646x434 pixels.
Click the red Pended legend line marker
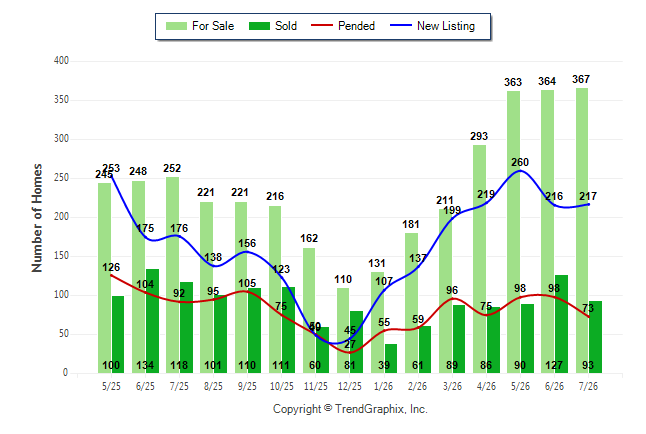coord(322,25)
